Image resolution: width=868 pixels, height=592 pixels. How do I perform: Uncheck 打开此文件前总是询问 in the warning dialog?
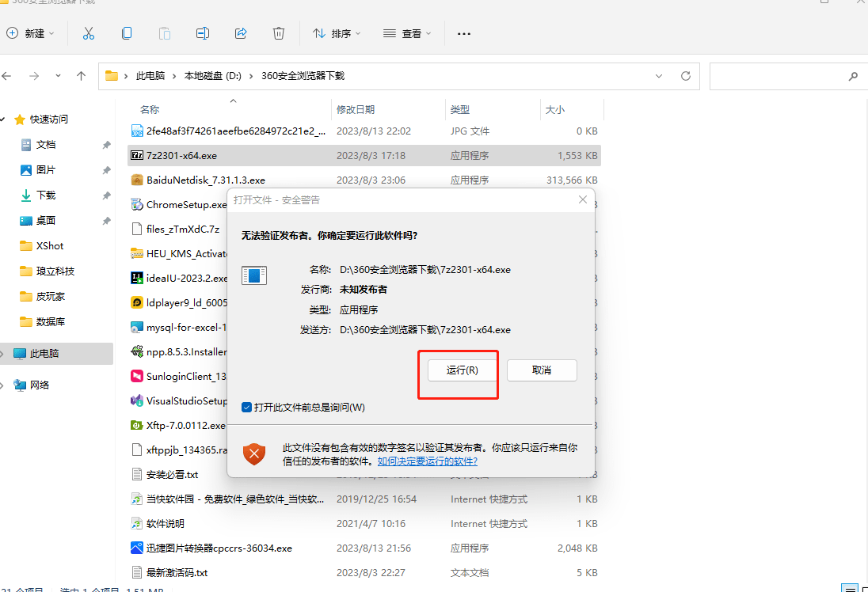[x=246, y=408]
